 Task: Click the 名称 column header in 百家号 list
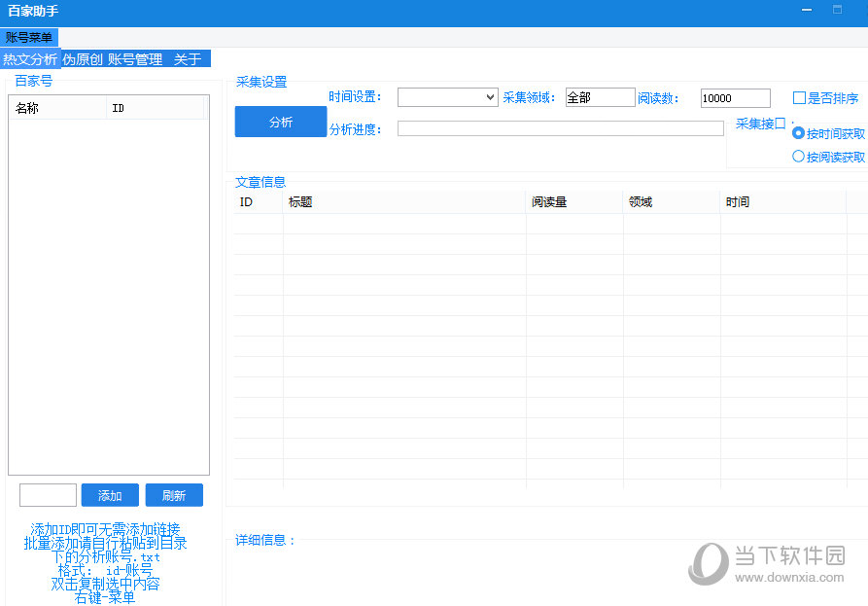coord(57,108)
